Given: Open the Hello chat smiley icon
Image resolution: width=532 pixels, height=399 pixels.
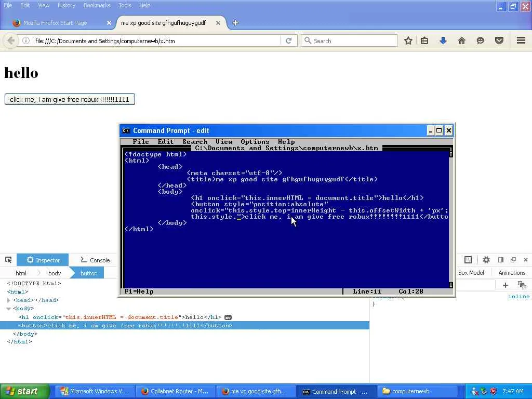Looking at the screenshot, I should pyautogui.click(x=480, y=41).
